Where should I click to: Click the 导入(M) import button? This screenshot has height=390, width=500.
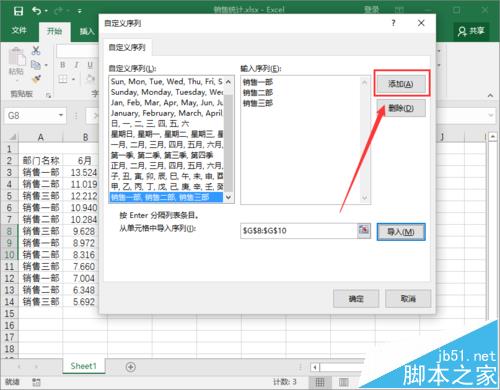click(x=401, y=232)
